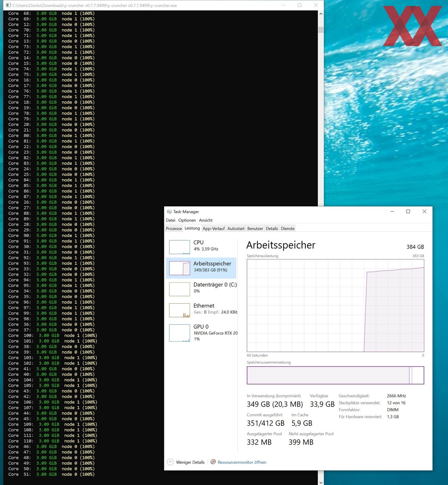Select the Datenträger 0 (C:) mini graph
The width and height of the screenshot is (448, 485).
click(180, 289)
